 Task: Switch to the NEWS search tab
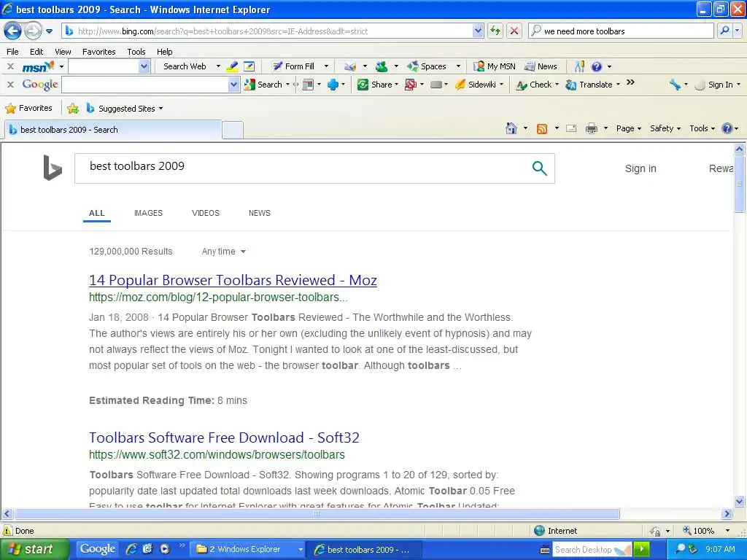(259, 213)
